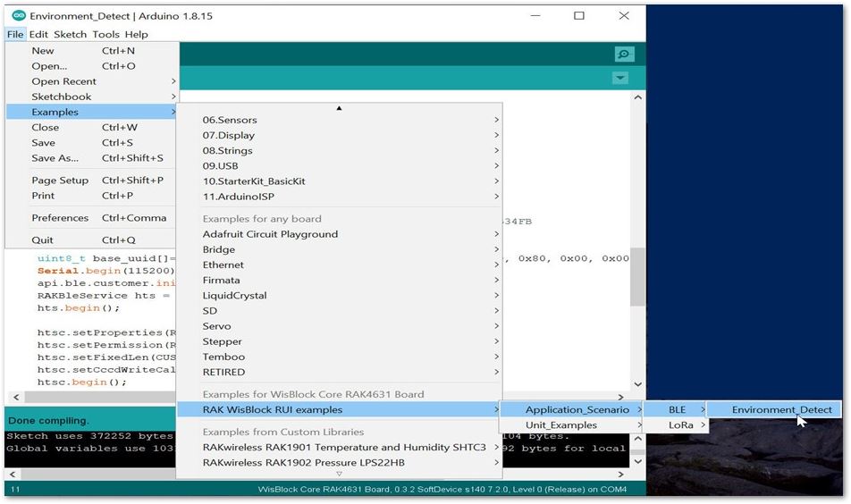
Task: Click console horizontal scrollbar left arrow
Action: click(13, 475)
